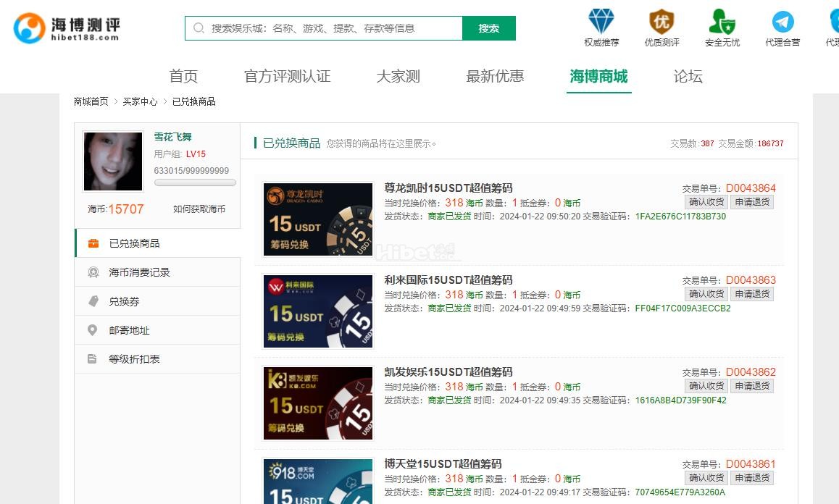This screenshot has width=839, height=504.
Task: Open the 优质测评 shield icon
Action: tap(661, 22)
